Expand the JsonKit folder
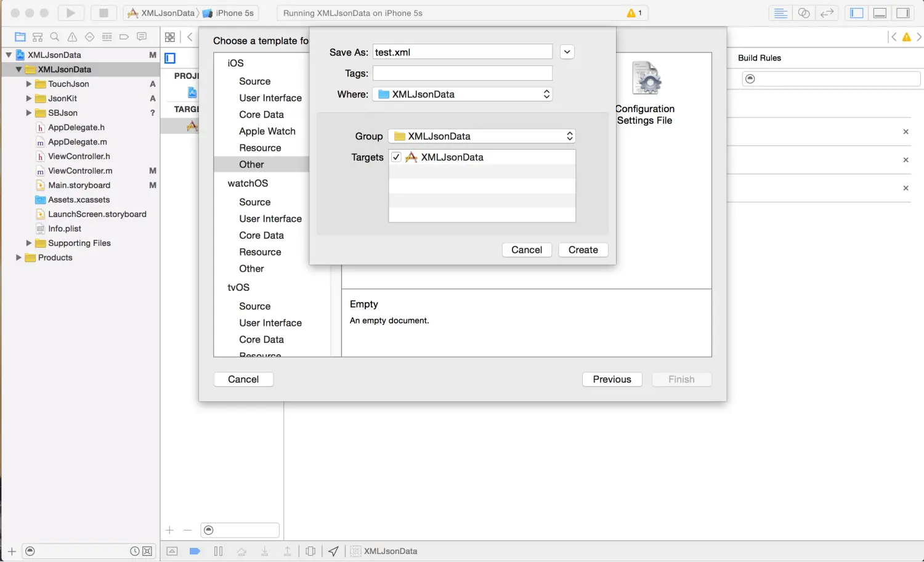Viewport: 924px width, 562px height. click(28, 99)
